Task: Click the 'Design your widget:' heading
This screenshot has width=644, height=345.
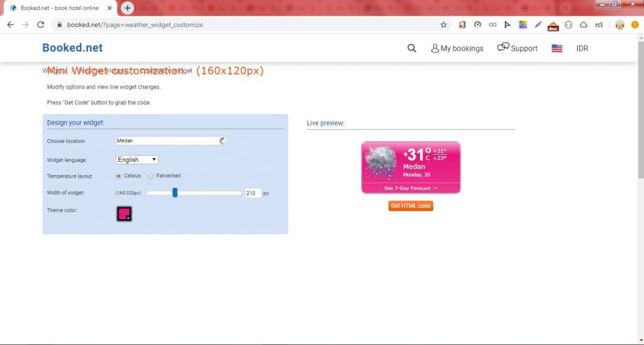Action: (75, 123)
